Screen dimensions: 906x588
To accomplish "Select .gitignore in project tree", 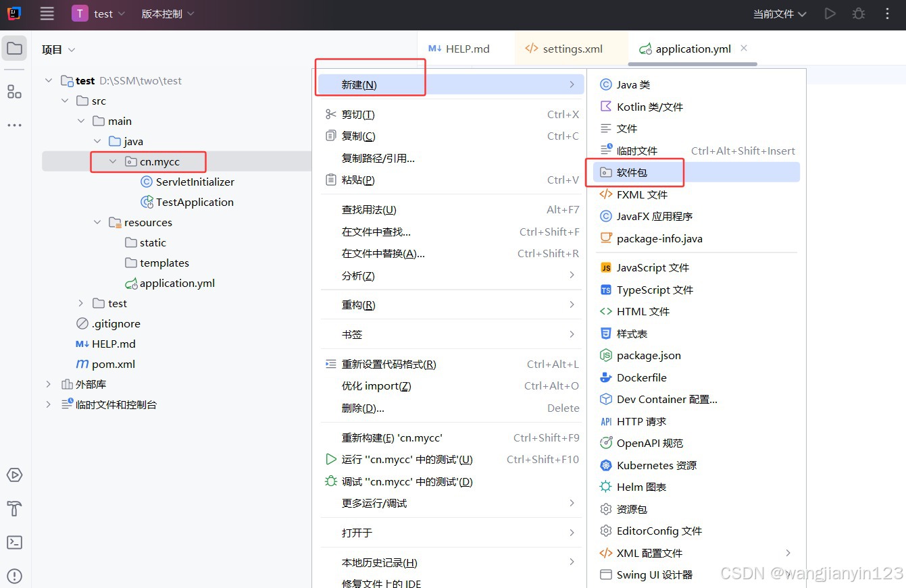I will (108, 323).
